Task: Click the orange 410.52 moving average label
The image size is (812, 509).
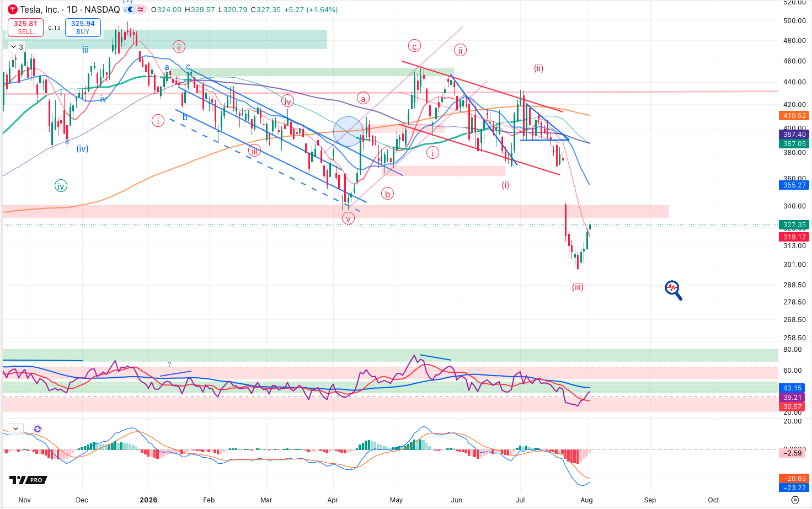Action: pos(794,116)
